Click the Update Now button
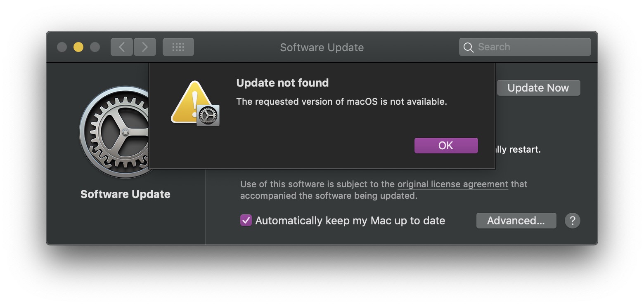Screen dimensions: 644x306 pos(538,87)
